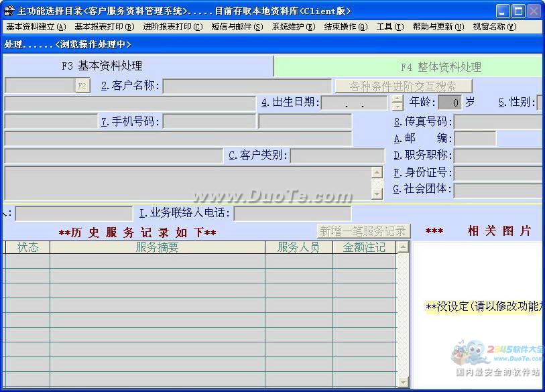Click the large multiline notes text area
The image size is (545, 392).
[188, 183]
